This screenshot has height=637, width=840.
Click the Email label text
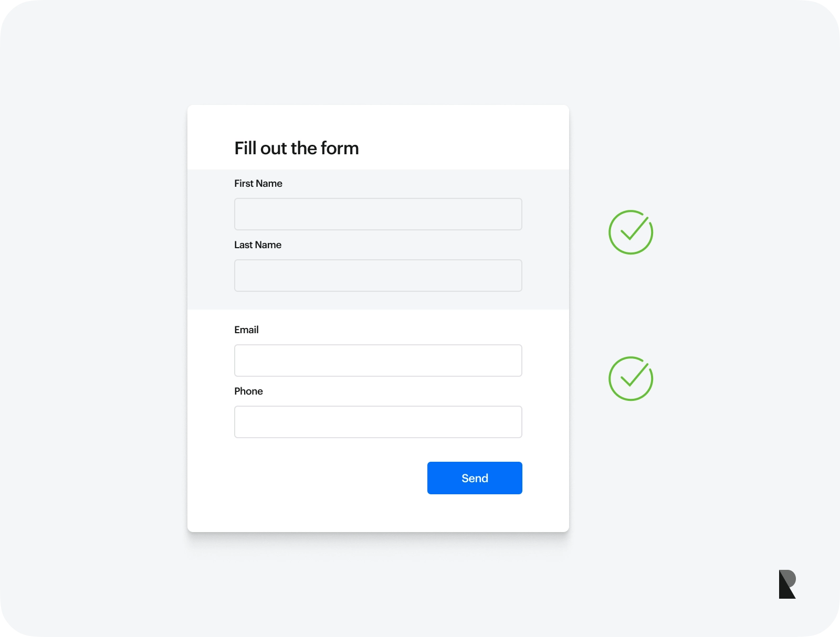click(x=246, y=330)
